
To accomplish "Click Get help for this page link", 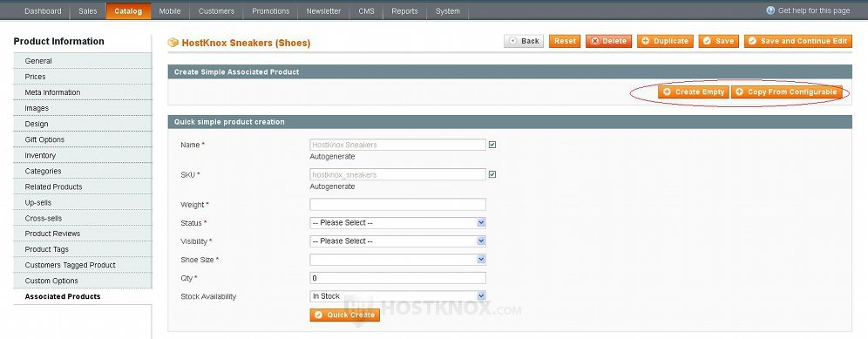I will click(x=813, y=10).
